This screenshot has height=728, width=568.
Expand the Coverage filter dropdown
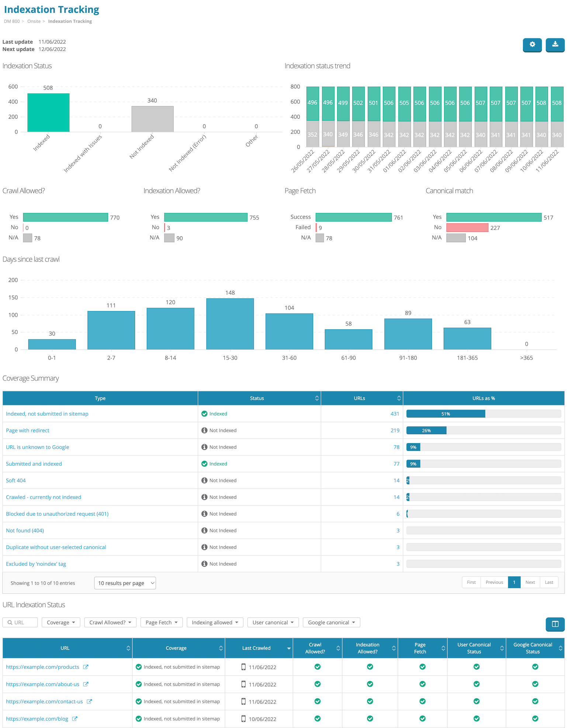pos(61,623)
